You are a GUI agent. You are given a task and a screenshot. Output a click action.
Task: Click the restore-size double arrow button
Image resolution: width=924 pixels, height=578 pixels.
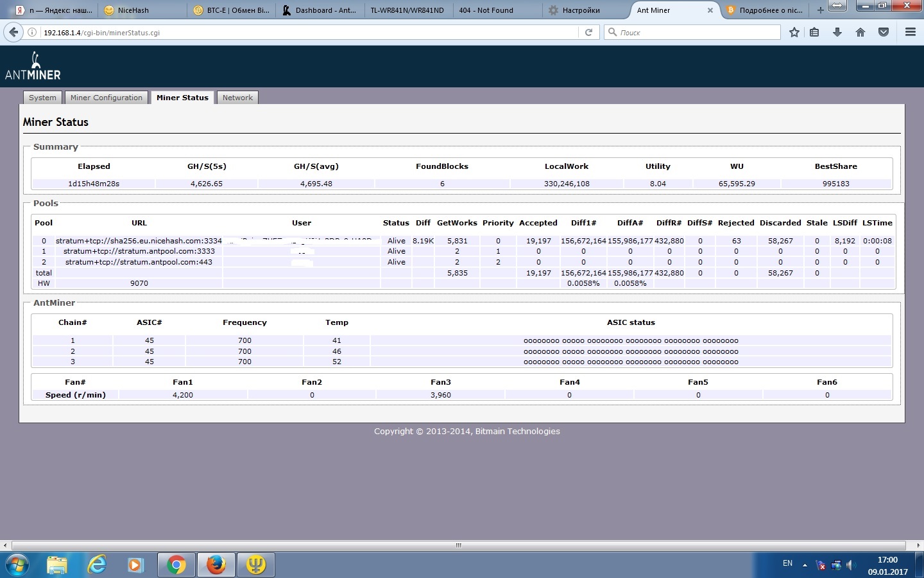[837, 6]
